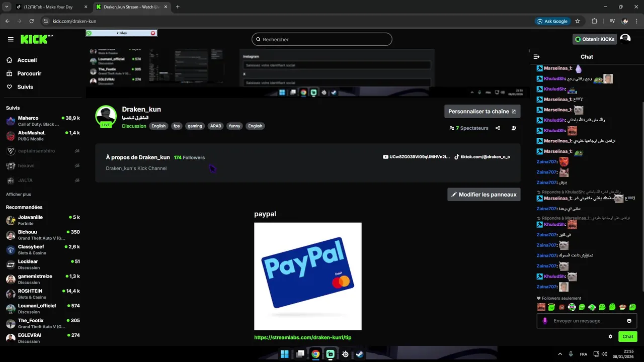Image resolution: width=644 pixels, height=362 pixels.
Task: Click the user icon right of share
Action: click(514, 128)
